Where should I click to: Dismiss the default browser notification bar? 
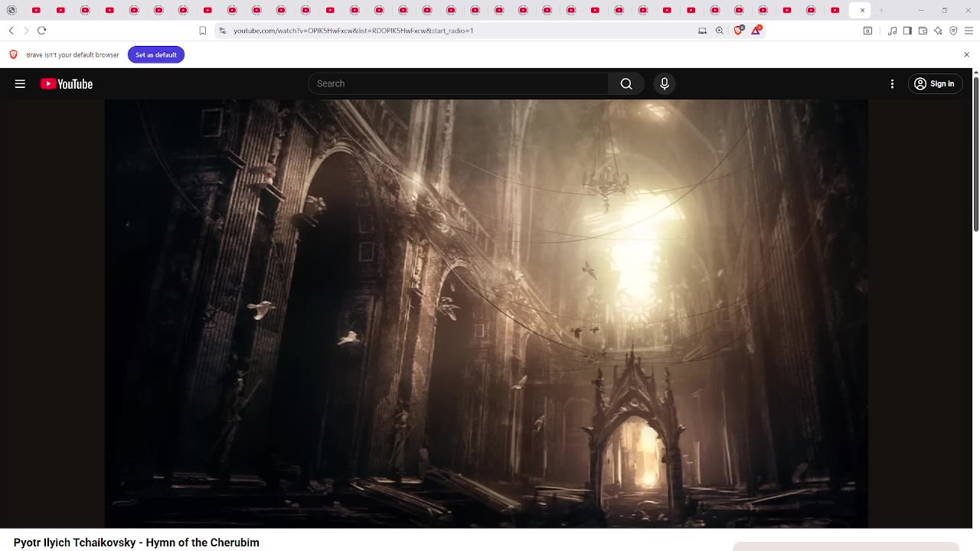(x=966, y=55)
